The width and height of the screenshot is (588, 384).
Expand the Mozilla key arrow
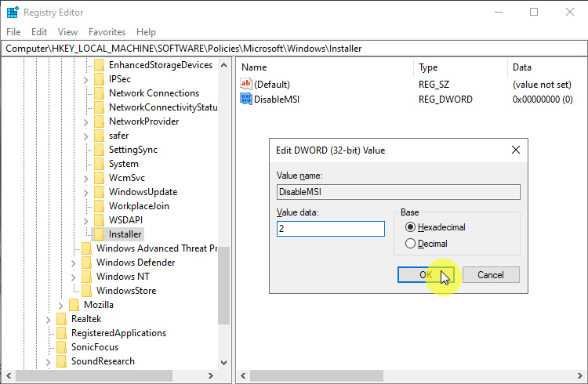point(61,305)
